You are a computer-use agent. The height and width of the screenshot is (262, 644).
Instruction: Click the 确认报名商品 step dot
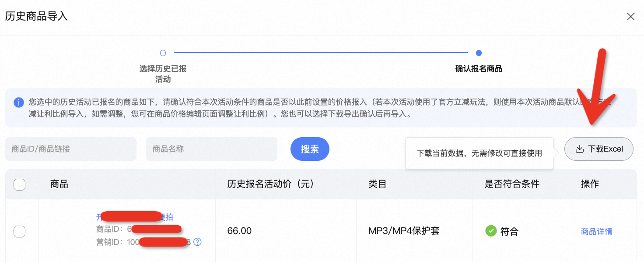coord(479,53)
